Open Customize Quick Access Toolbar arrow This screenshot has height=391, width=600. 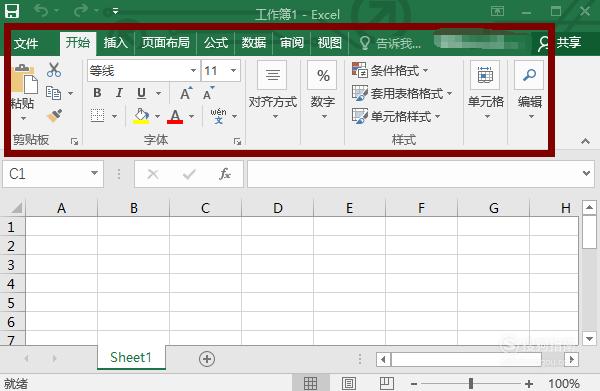click(115, 11)
